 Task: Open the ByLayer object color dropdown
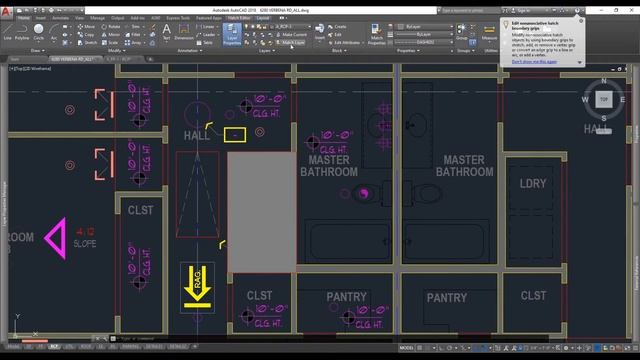coord(425,27)
